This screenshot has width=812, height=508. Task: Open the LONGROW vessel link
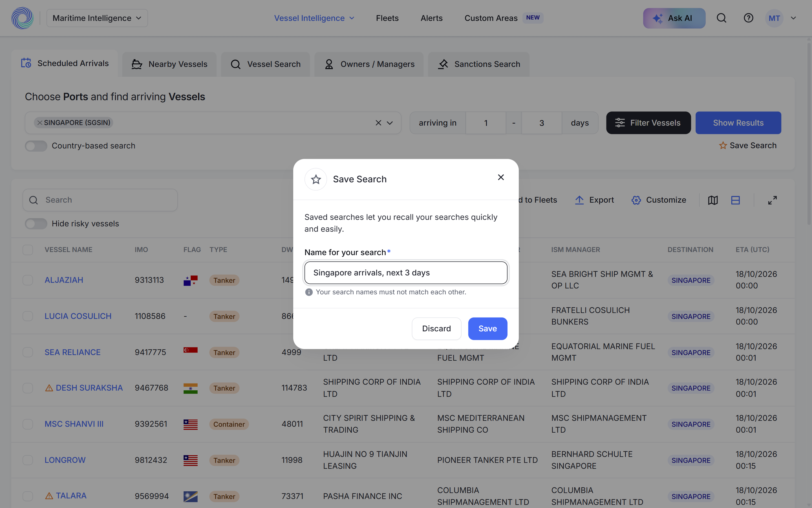coord(65,460)
